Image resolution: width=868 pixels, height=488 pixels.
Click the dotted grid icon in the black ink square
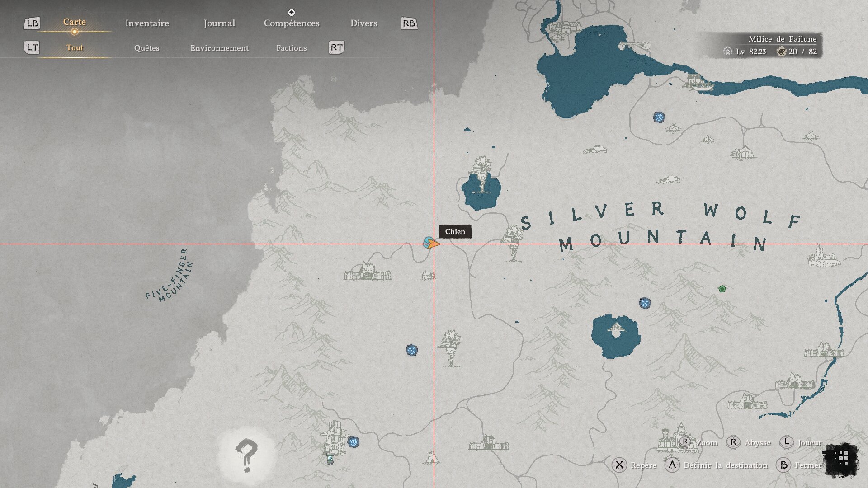point(841,459)
